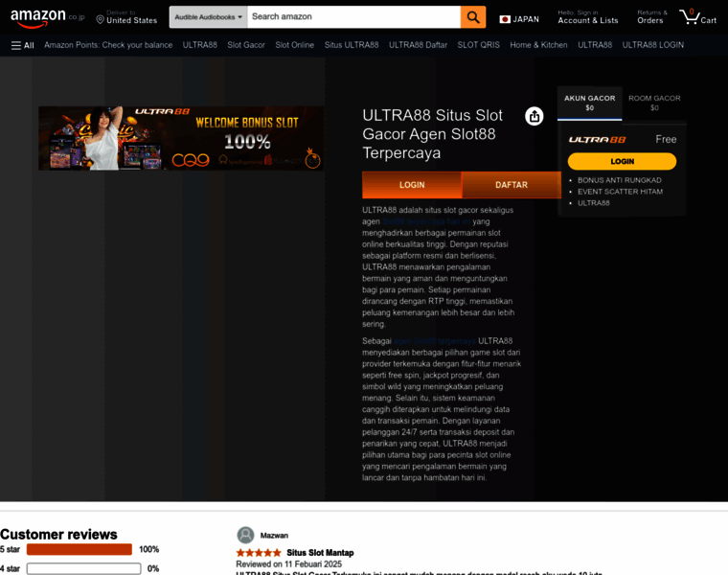This screenshot has height=575, width=728.
Task: Click Reviewed on 11 Febuari 2025 text
Action: coord(288,563)
